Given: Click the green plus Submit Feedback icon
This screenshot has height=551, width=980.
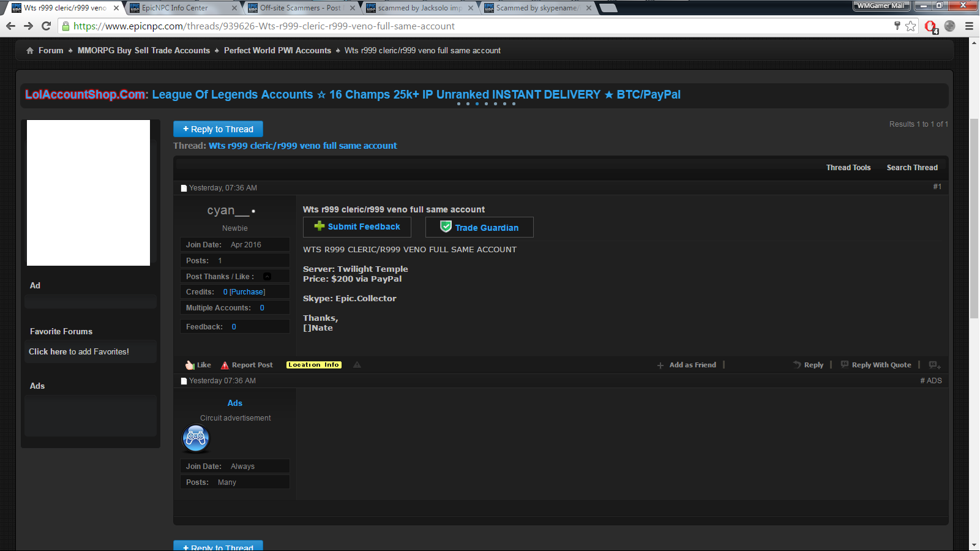Looking at the screenshot, I should coord(320,226).
